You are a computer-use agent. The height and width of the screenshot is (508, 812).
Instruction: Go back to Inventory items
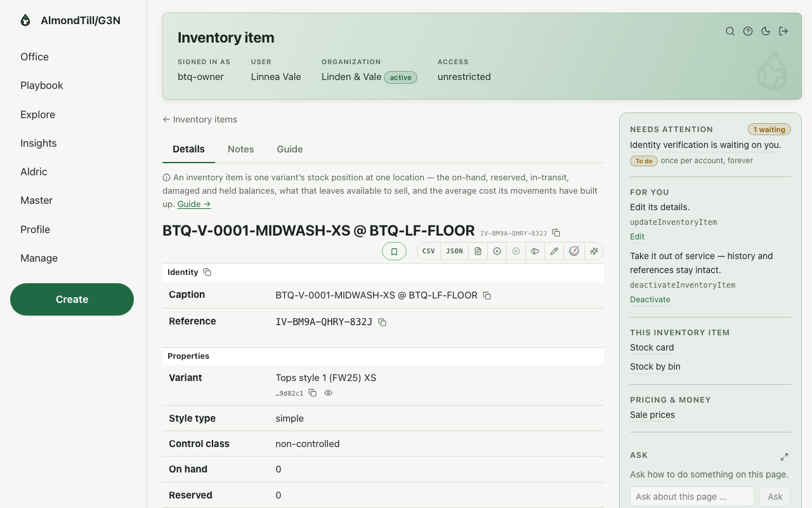tap(200, 119)
